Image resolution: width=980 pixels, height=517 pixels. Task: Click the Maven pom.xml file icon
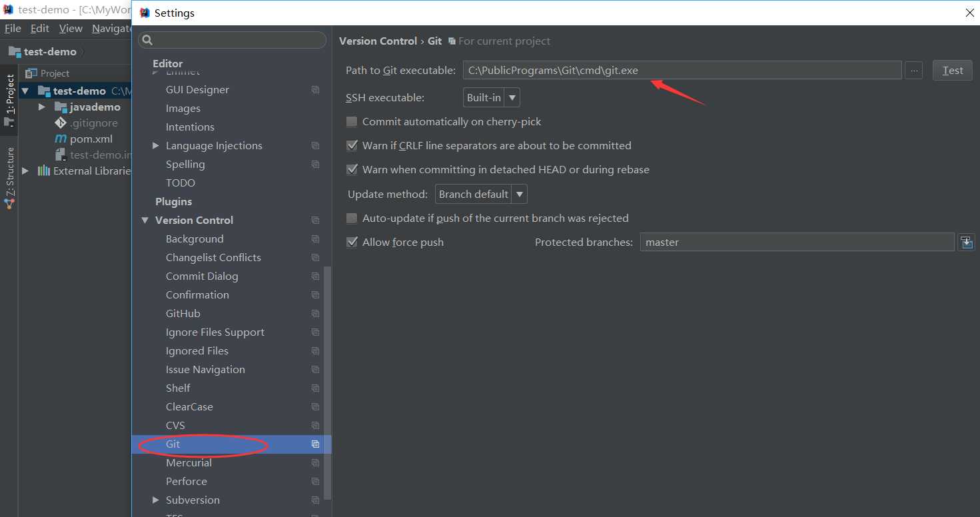(60, 139)
